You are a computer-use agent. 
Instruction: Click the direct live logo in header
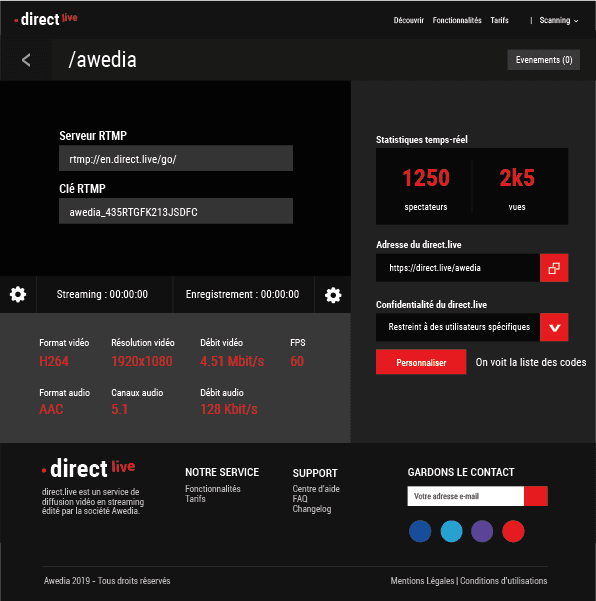click(x=46, y=19)
